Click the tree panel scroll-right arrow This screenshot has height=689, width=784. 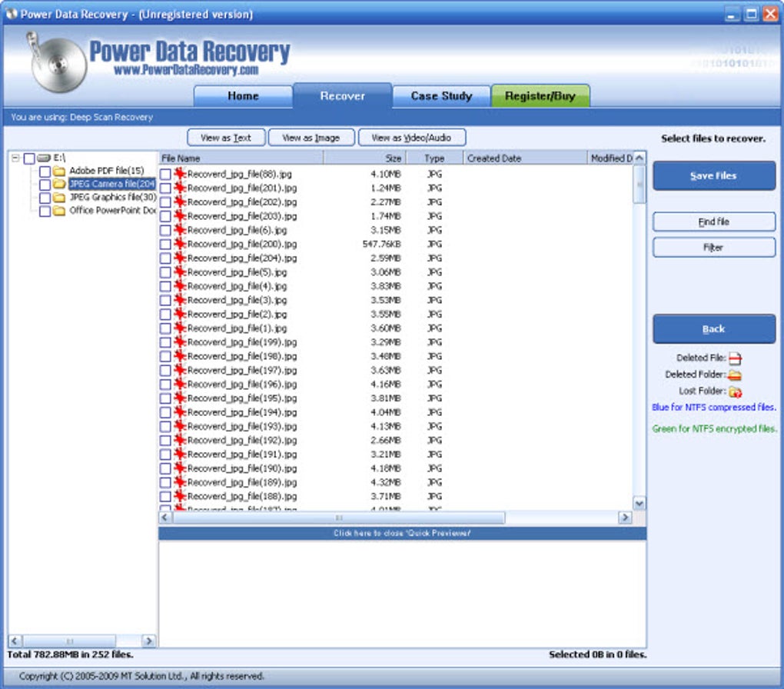click(148, 641)
